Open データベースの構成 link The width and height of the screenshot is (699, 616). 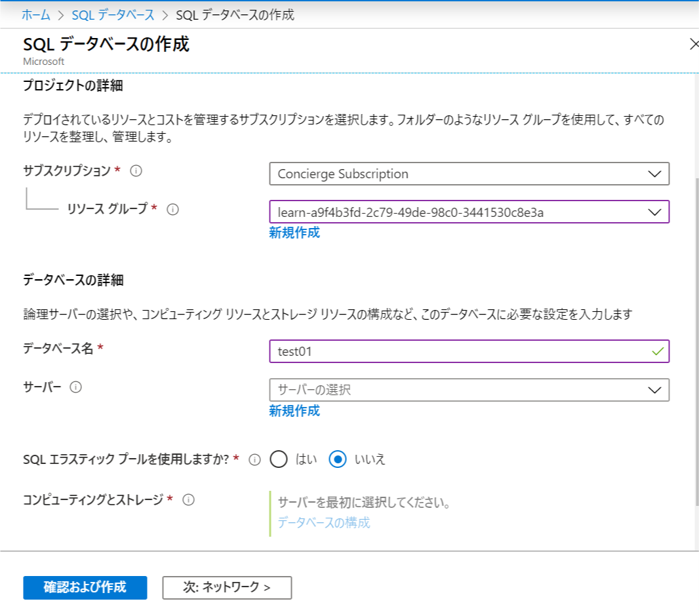pos(324,522)
